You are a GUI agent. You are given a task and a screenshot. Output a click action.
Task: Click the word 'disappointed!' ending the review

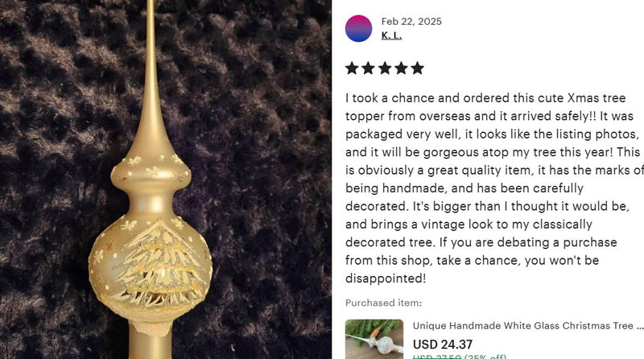pyautogui.click(x=386, y=279)
